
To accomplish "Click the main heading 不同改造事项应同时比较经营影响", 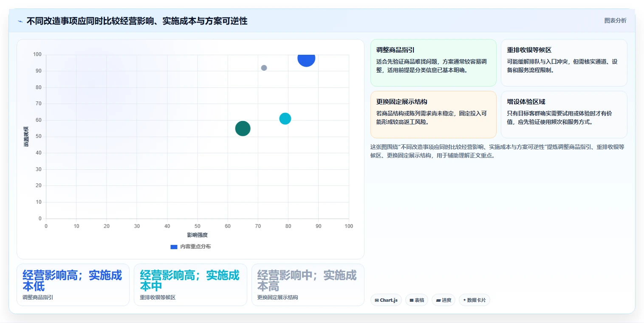I will (137, 21).
